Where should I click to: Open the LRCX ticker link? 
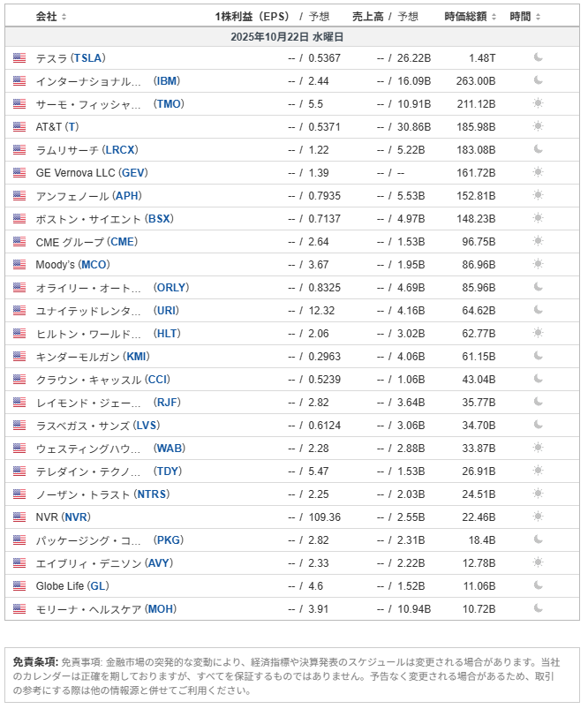click(x=120, y=150)
